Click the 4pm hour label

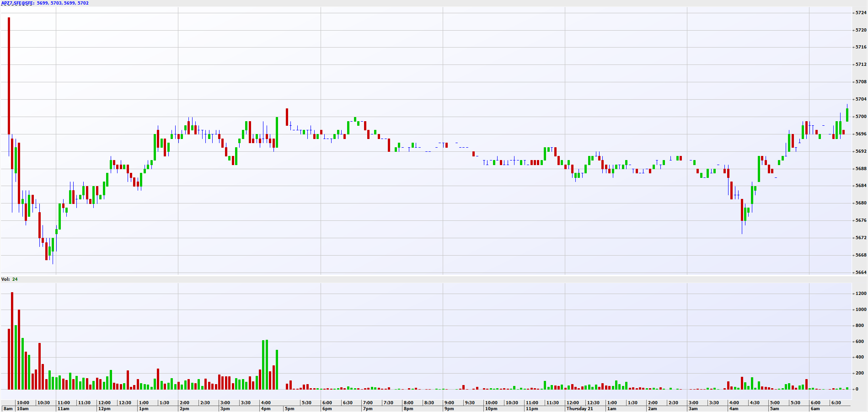pos(266,409)
